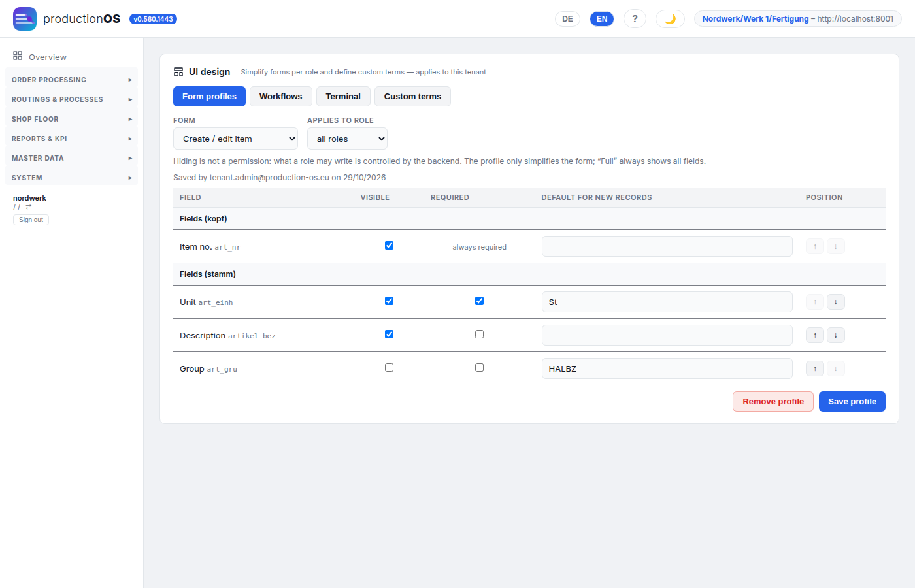Viewport: 915px width, 588px height.
Task: Uncheck Required for Unit field
Action: click(480, 301)
